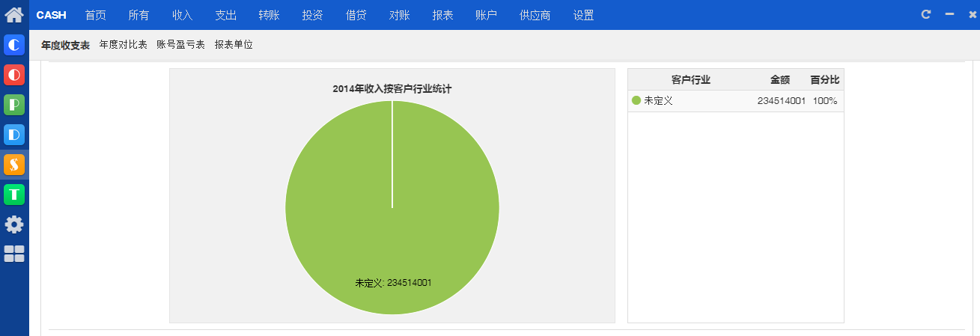
Task: Click the 客户行业 column header
Action: tap(691, 79)
